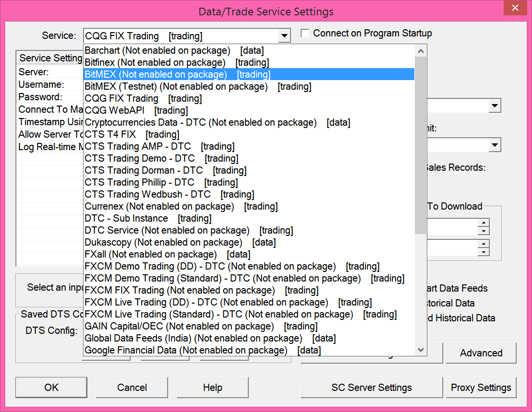Image resolution: width=532 pixels, height=412 pixels.
Task: Choose CTS T4 FIX service
Action: [x=249, y=134]
